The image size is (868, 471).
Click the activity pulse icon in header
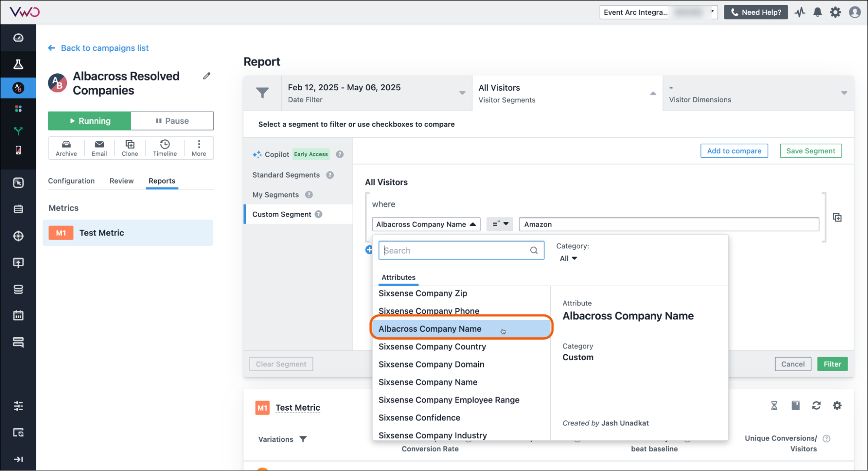(x=800, y=12)
